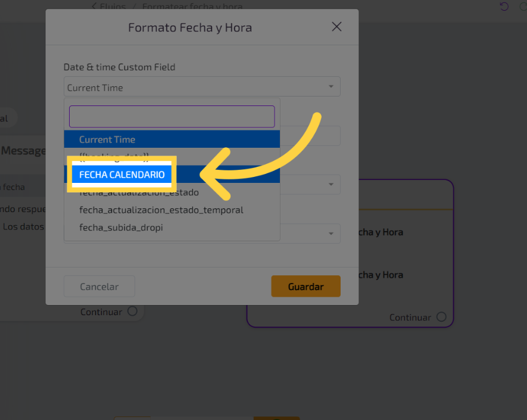This screenshot has width=527, height=420.
Task: Click the Formato Fecha y Hora dialog title
Action: (x=190, y=27)
